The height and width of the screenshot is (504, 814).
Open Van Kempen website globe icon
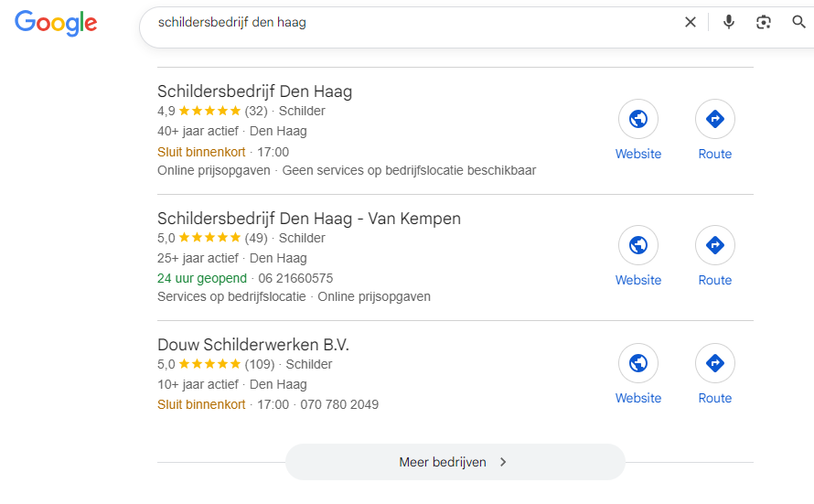(x=638, y=245)
